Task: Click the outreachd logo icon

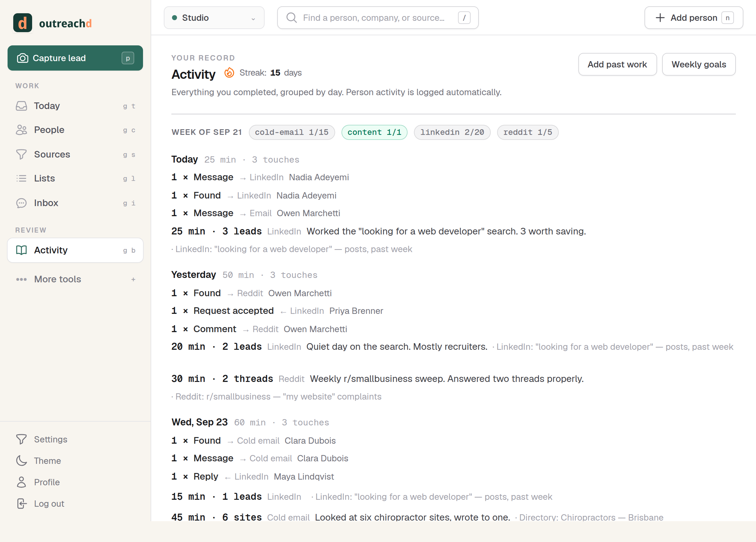Action: coord(22,23)
